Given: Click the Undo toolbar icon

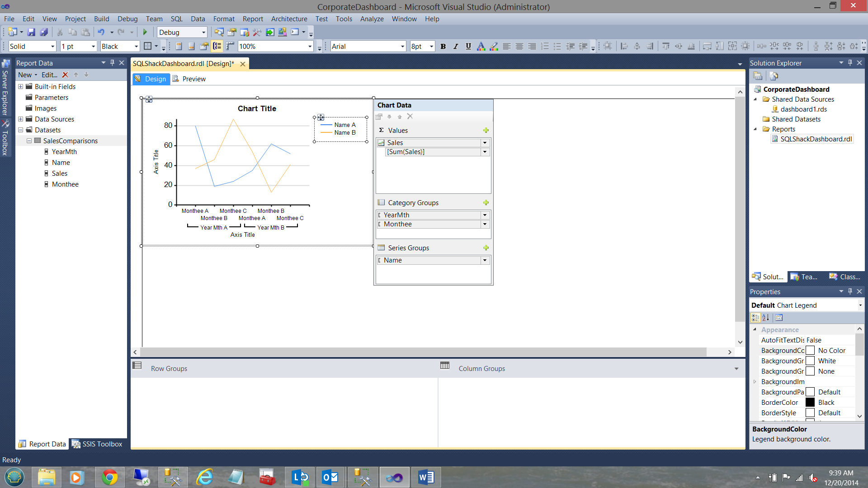Looking at the screenshot, I should [x=101, y=32].
